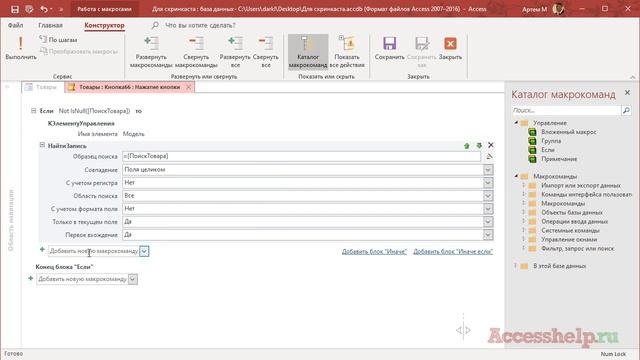Toggle Показать все действия button

pyautogui.click(x=347, y=52)
